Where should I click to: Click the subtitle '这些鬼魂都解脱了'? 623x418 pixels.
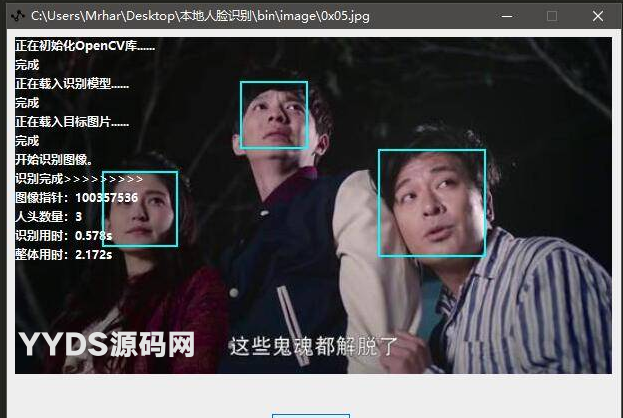[314, 347]
